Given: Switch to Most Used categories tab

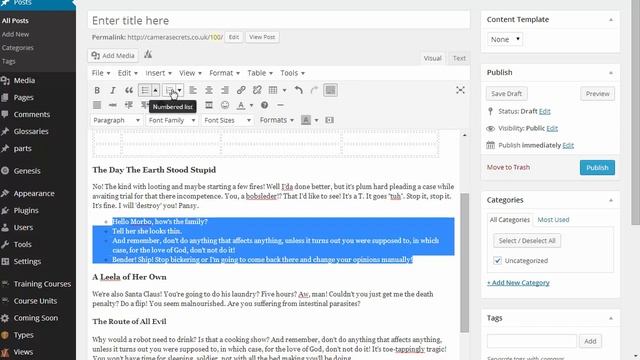Looking at the screenshot, I should [x=553, y=220].
